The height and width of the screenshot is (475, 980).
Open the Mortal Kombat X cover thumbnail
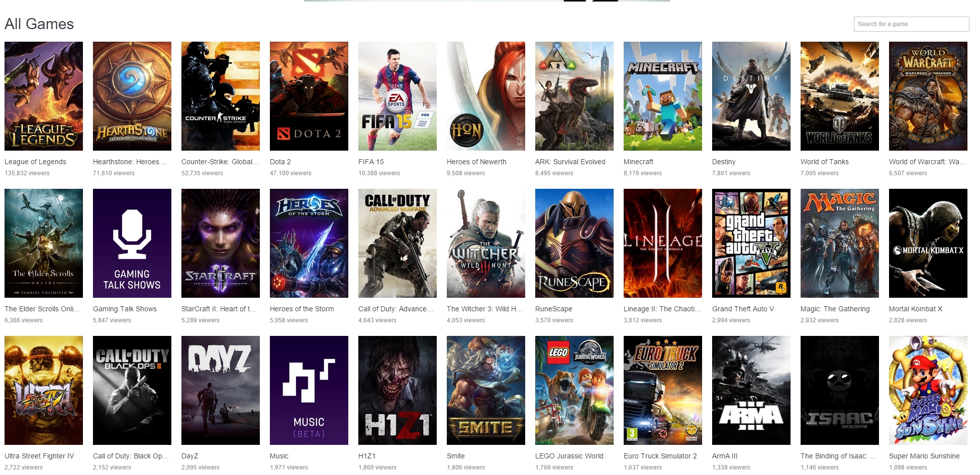(928, 243)
